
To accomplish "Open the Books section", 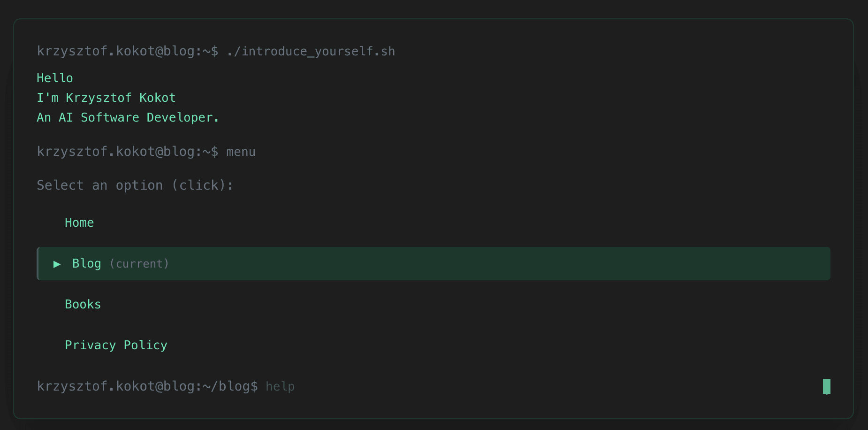I will coord(83,304).
